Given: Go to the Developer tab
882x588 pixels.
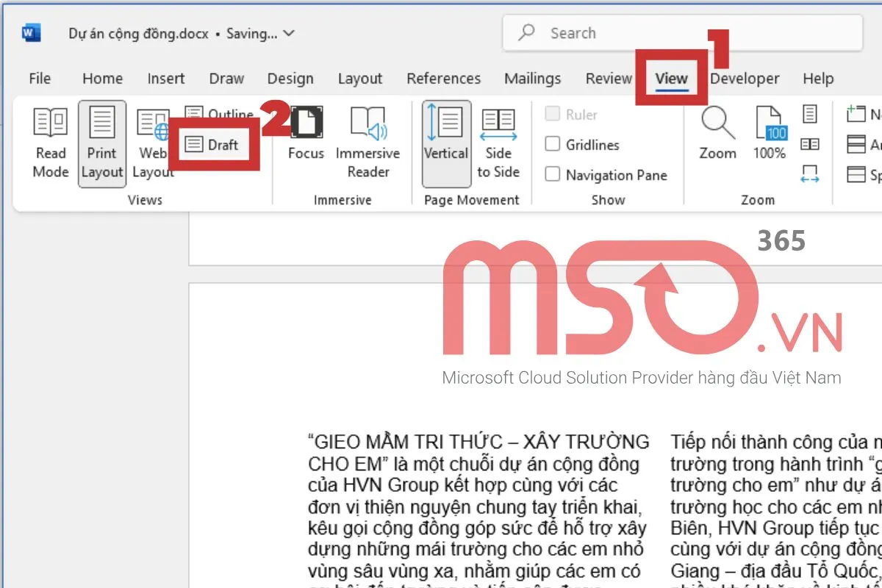Looking at the screenshot, I should point(745,79).
